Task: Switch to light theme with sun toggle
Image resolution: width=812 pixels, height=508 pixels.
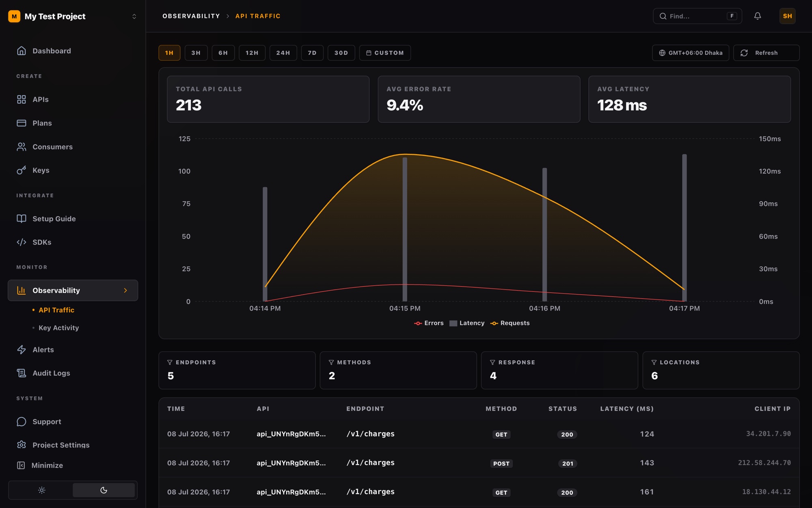Action: 41,490
